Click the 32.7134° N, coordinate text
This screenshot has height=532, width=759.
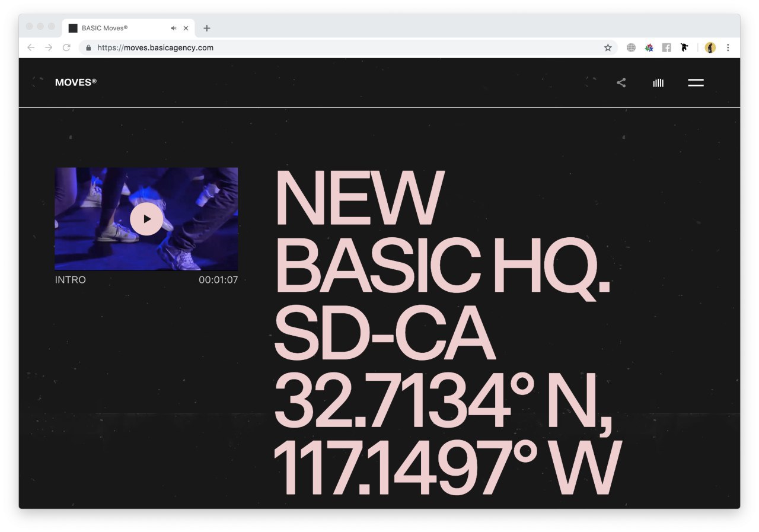point(443,403)
